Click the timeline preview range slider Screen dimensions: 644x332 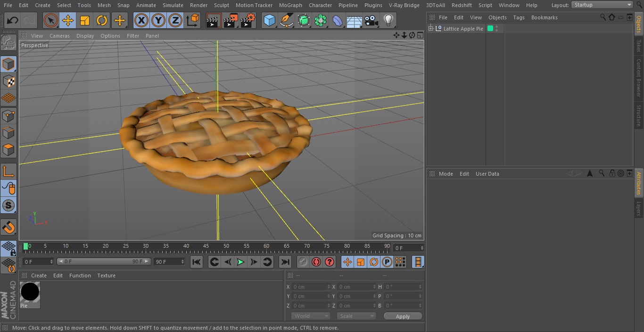point(104,261)
